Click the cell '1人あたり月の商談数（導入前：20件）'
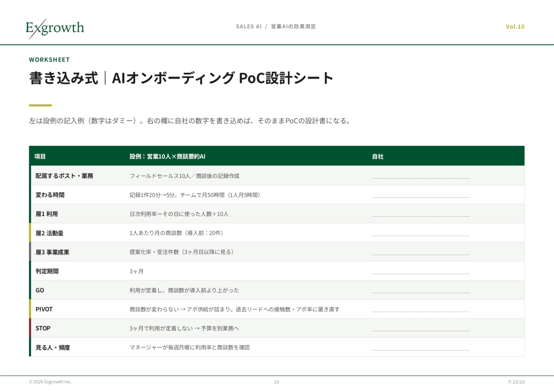 point(178,233)
